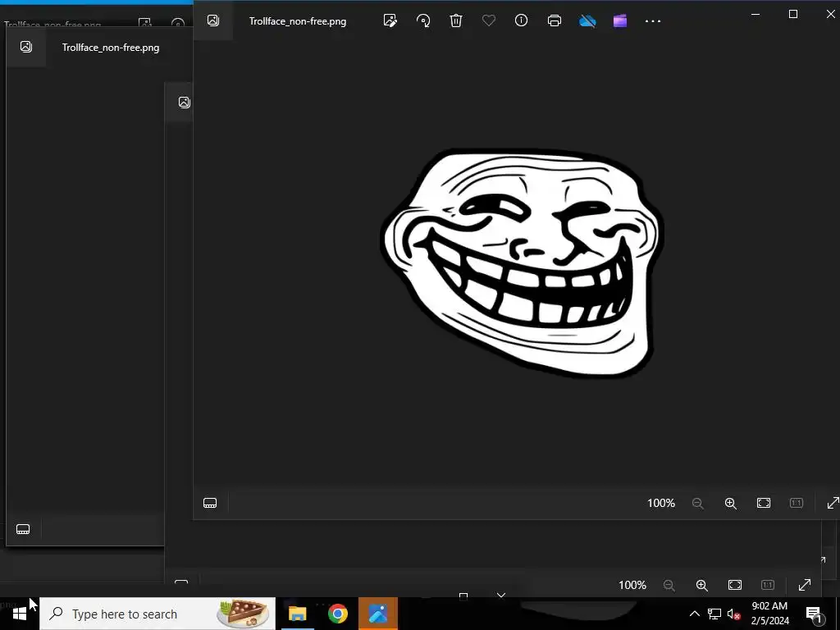
Task: Open the Edit image tool in front Photos window
Action: (390, 21)
